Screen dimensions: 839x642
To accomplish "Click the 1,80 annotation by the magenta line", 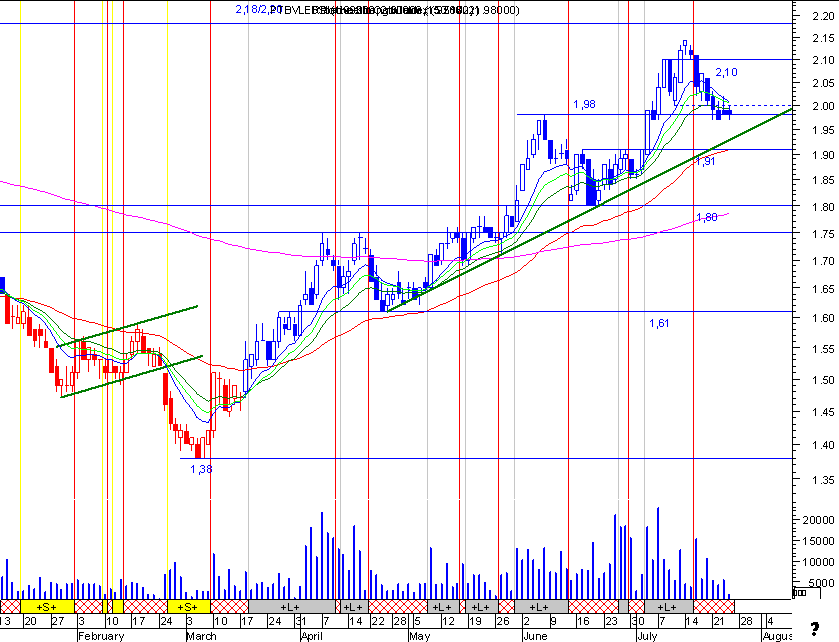I will [707, 217].
